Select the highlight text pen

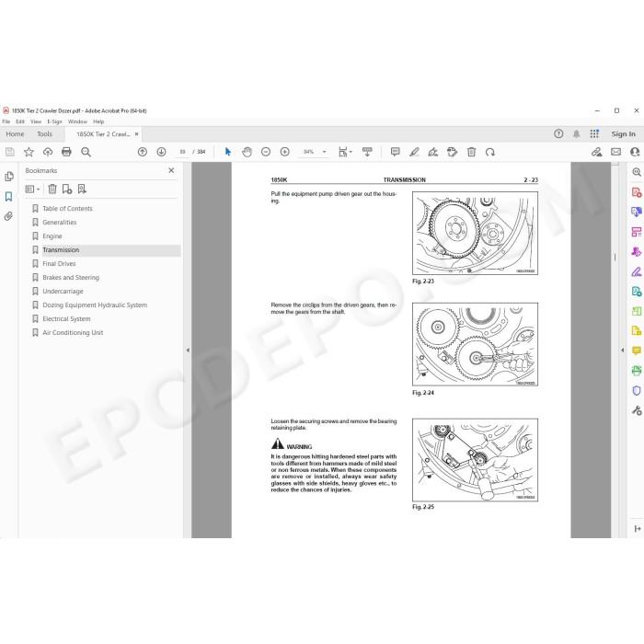click(x=414, y=152)
